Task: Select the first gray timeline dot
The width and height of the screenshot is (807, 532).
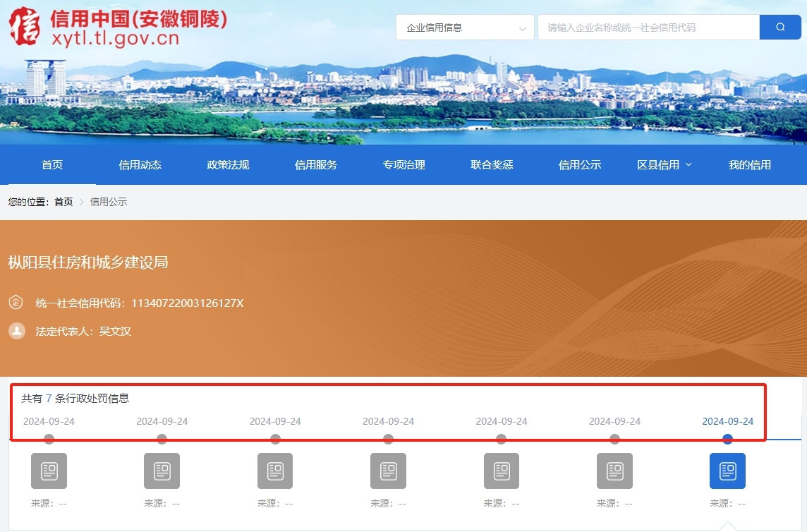Action: 49,438
